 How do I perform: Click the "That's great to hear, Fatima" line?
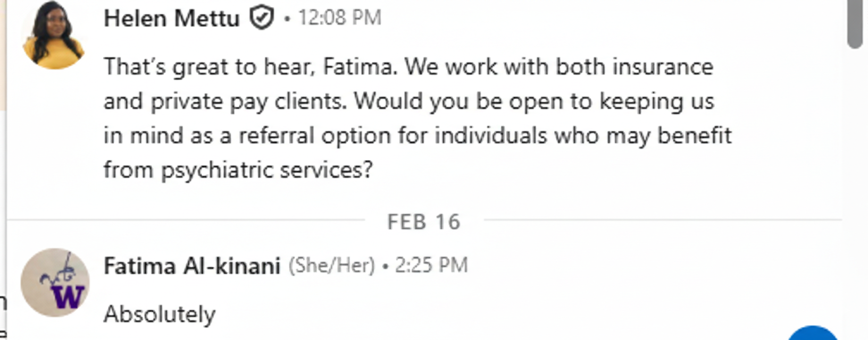click(x=250, y=67)
